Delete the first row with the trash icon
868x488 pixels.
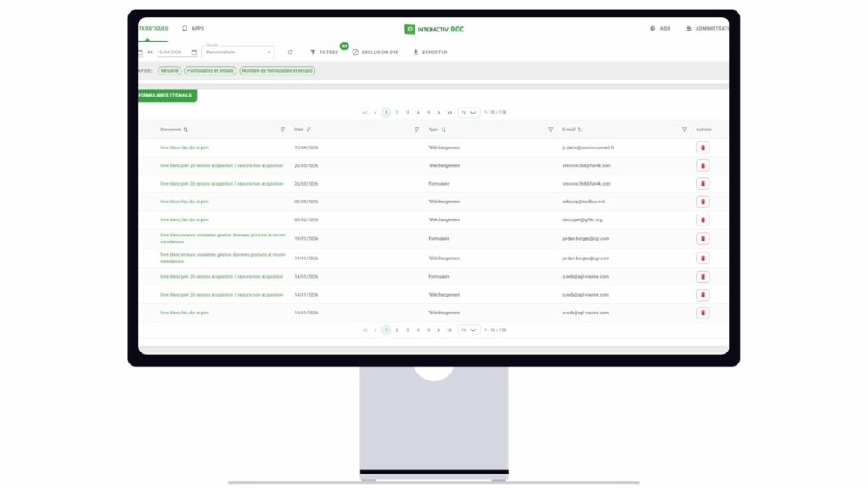703,146
